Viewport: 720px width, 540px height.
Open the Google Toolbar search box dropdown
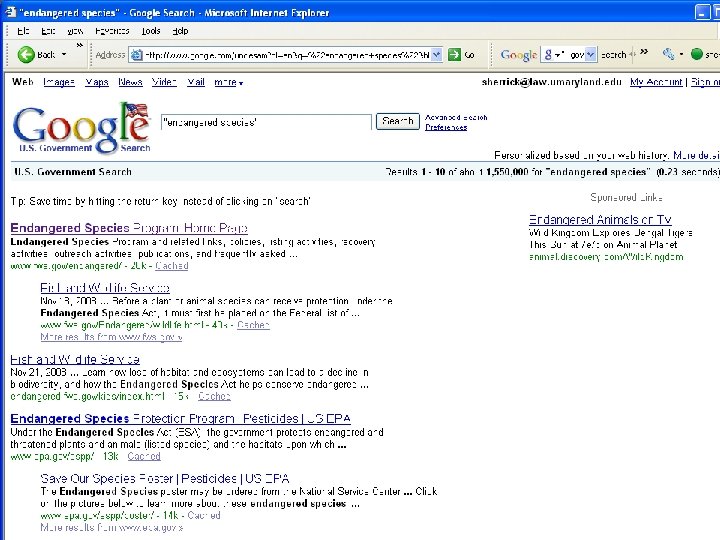591,55
